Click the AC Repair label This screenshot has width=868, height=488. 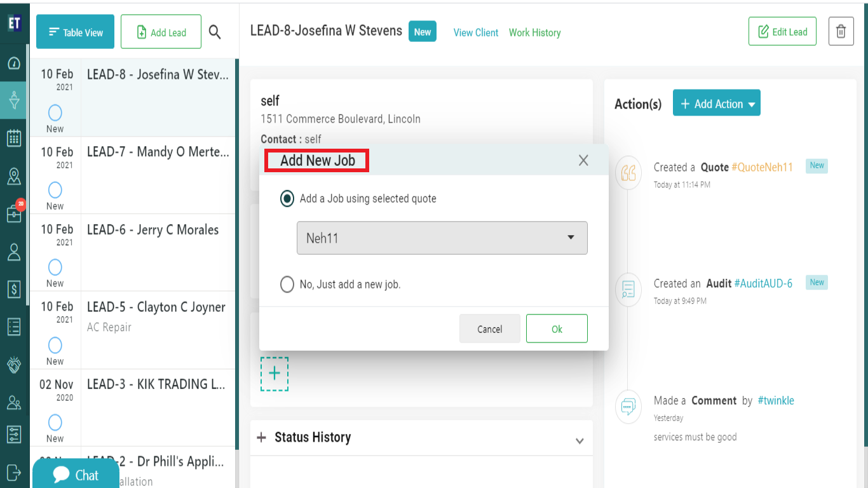[109, 327]
